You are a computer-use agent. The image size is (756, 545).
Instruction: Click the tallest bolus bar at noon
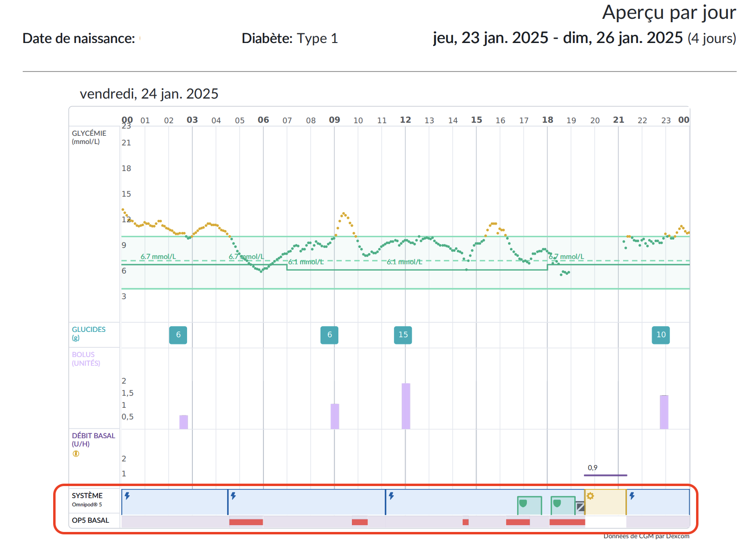(x=406, y=406)
